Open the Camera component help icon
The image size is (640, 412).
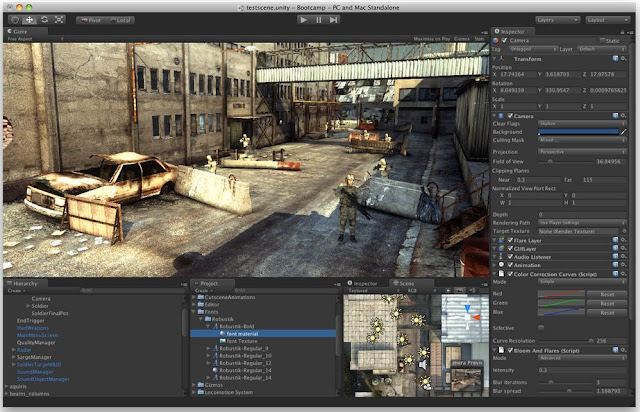pyautogui.click(x=616, y=116)
